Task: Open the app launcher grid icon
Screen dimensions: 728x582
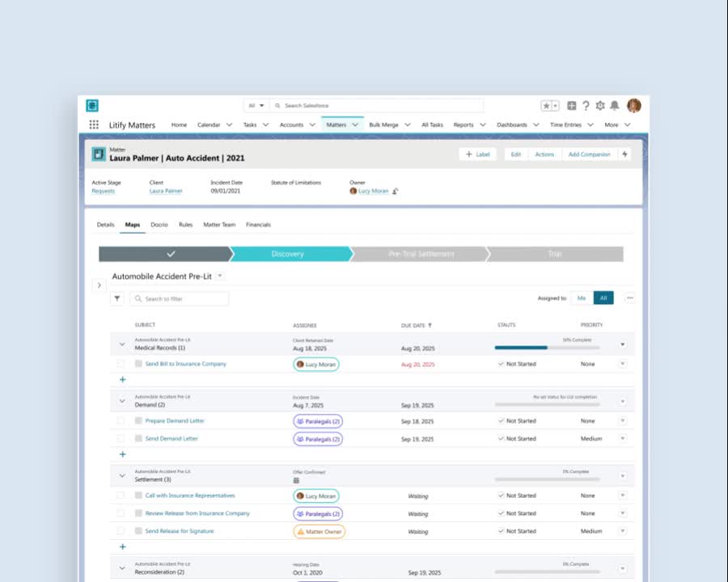Action: click(x=94, y=124)
